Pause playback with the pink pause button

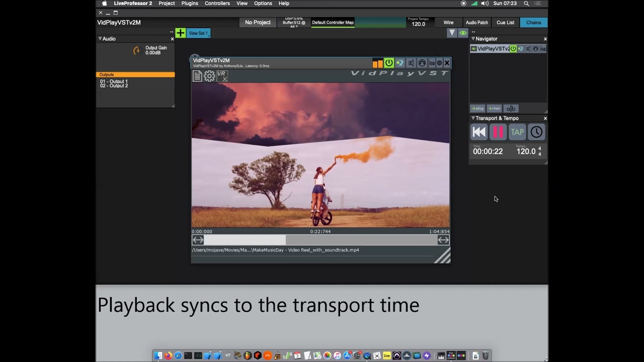tap(498, 132)
